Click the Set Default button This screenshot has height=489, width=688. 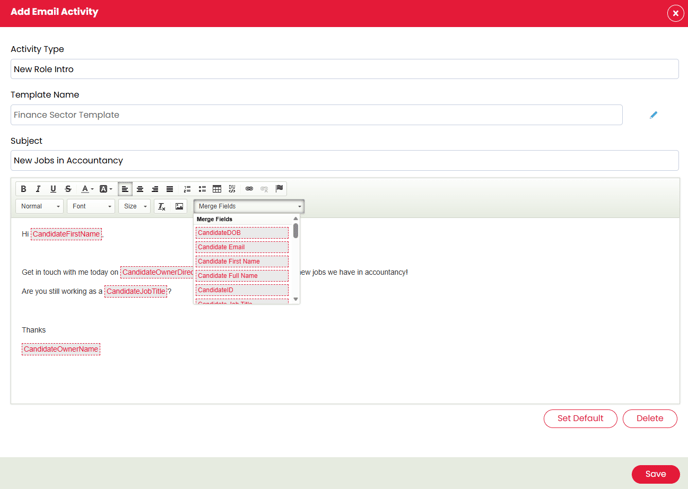point(580,418)
